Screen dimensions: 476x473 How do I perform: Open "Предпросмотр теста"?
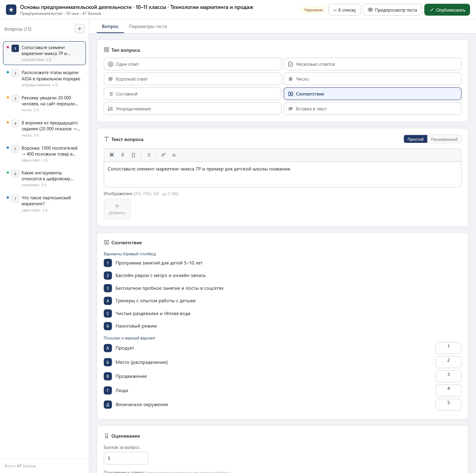click(392, 10)
